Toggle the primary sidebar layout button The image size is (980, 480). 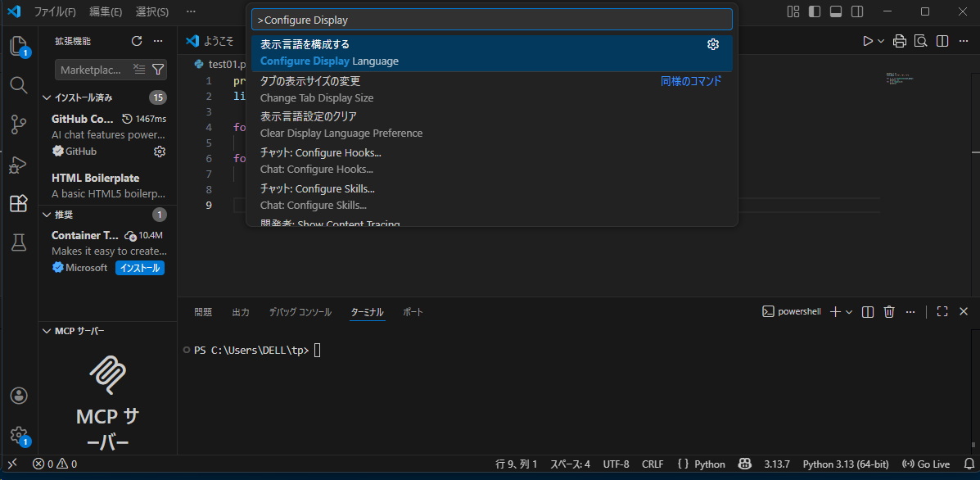tap(813, 11)
